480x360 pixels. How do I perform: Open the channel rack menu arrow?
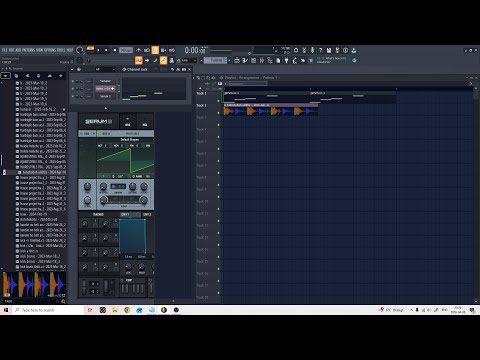72,69
